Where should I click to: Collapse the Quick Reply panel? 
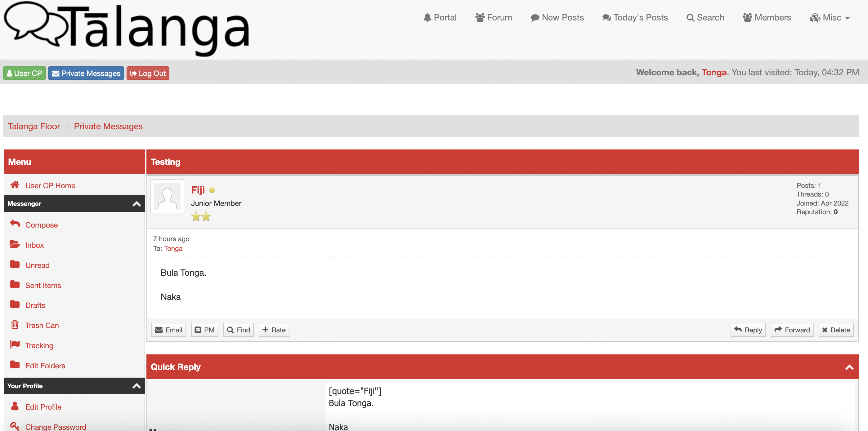click(849, 367)
